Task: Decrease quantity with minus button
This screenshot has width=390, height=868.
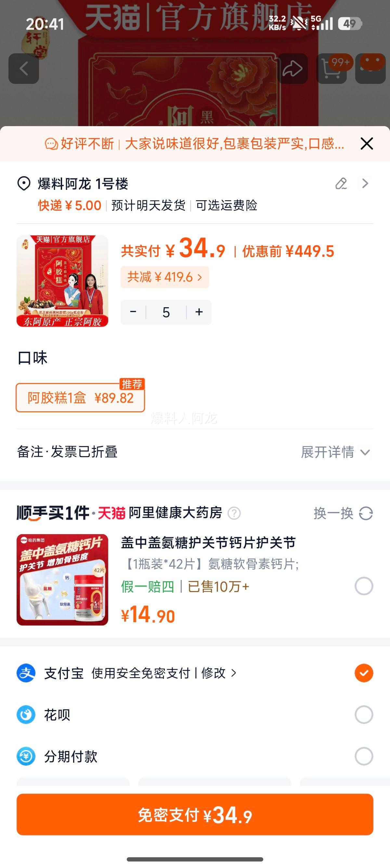Action: click(133, 312)
